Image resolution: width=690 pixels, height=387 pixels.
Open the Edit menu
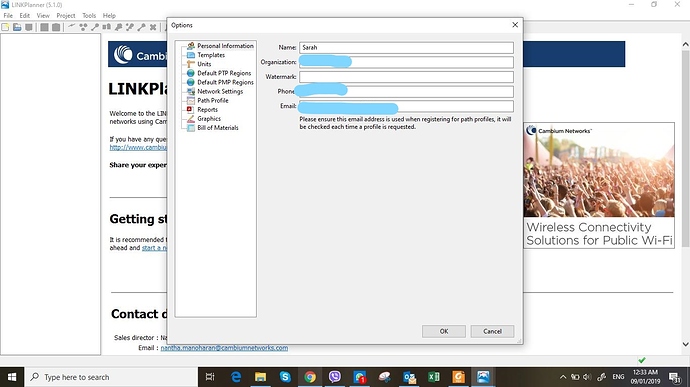click(25, 15)
